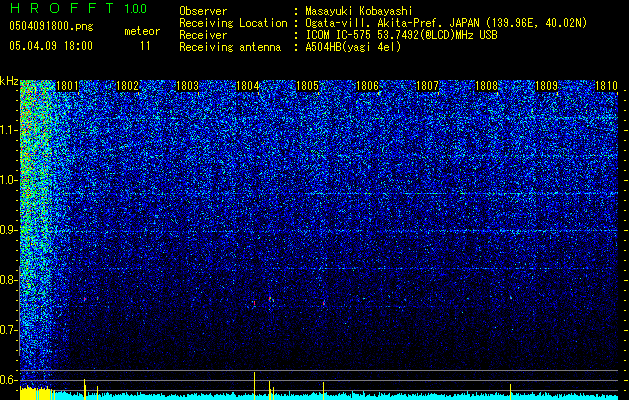Click the observer name Masayuki Kobayashi
The image size is (629, 400).
tap(358, 11)
